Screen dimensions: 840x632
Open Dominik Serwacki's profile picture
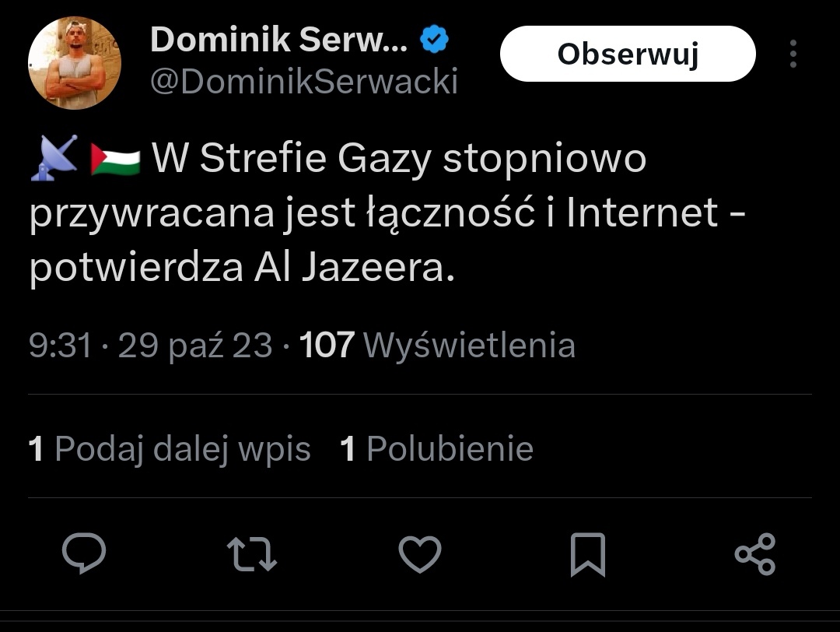click(x=75, y=63)
